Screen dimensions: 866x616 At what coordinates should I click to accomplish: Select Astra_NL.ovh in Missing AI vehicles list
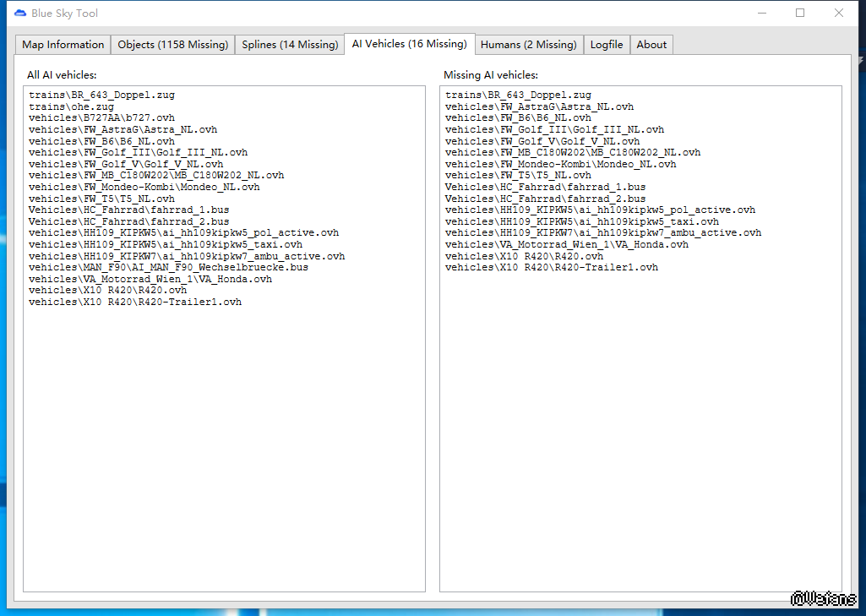coord(539,106)
